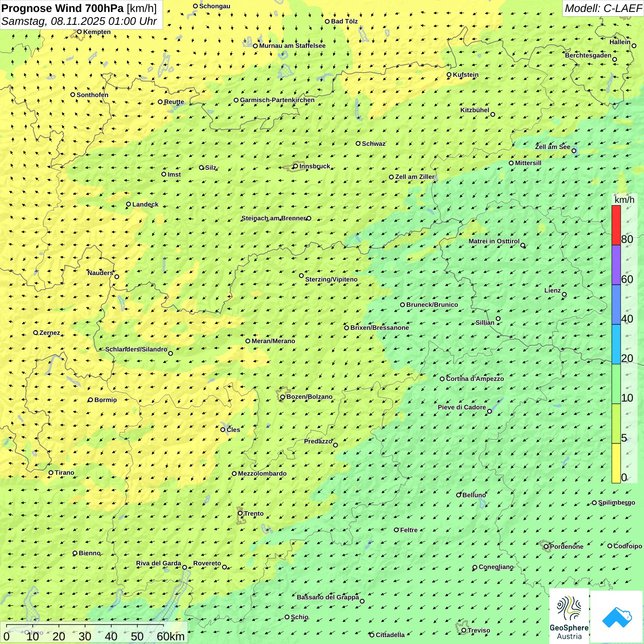Click the 'Kitzbühel' label
This screenshot has height=644, width=644.
click(475, 110)
